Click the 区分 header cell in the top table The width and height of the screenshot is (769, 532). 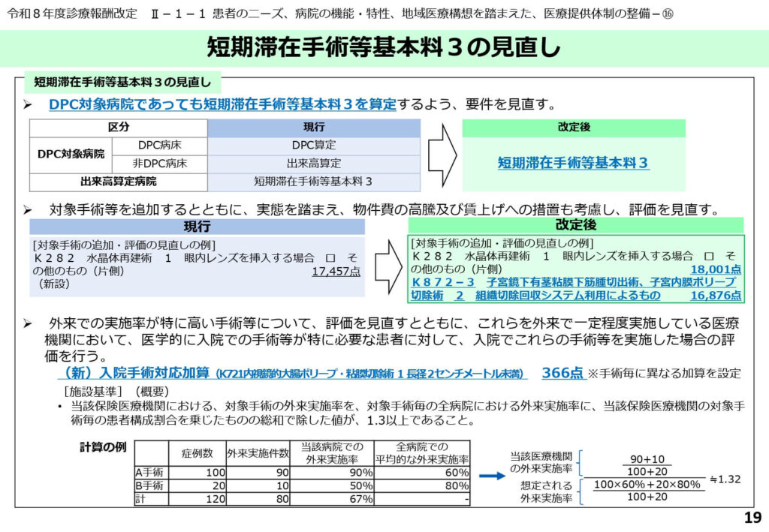click(119, 128)
